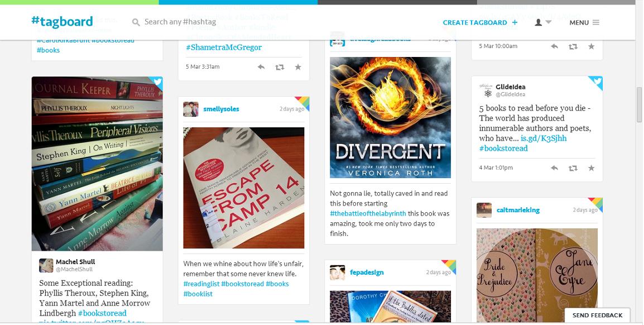The height and width of the screenshot is (325, 644).
Task: Favorite GlideIdea's tweet with star
Action: (x=592, y=168)
